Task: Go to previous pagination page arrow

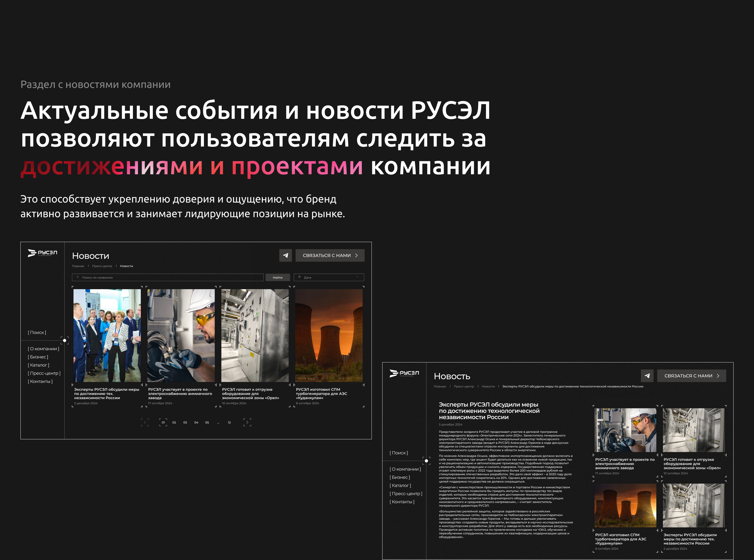Action: click(x=145, y=422)
